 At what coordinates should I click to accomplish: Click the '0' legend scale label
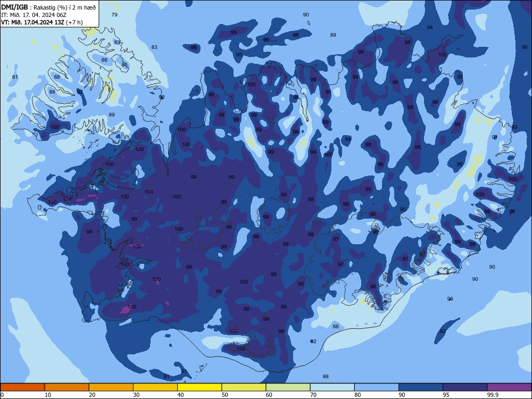[x=2, y=395]
